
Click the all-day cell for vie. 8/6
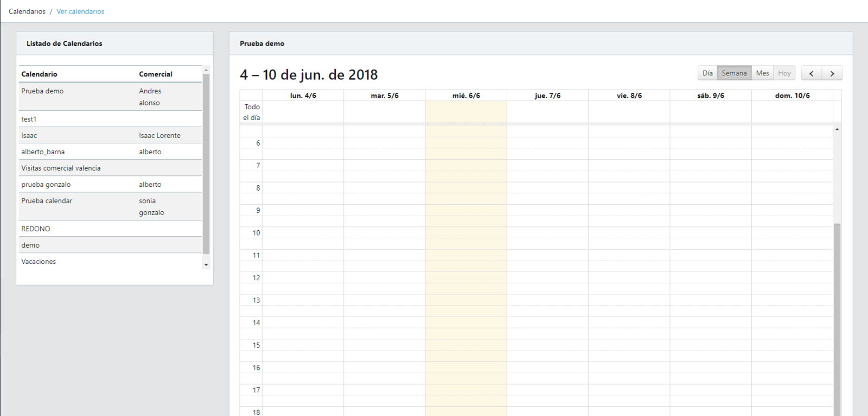(x=629, y=112)
